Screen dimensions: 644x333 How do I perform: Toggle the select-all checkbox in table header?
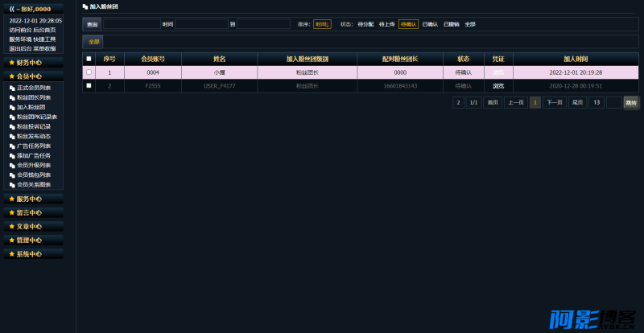click(89, 59)
